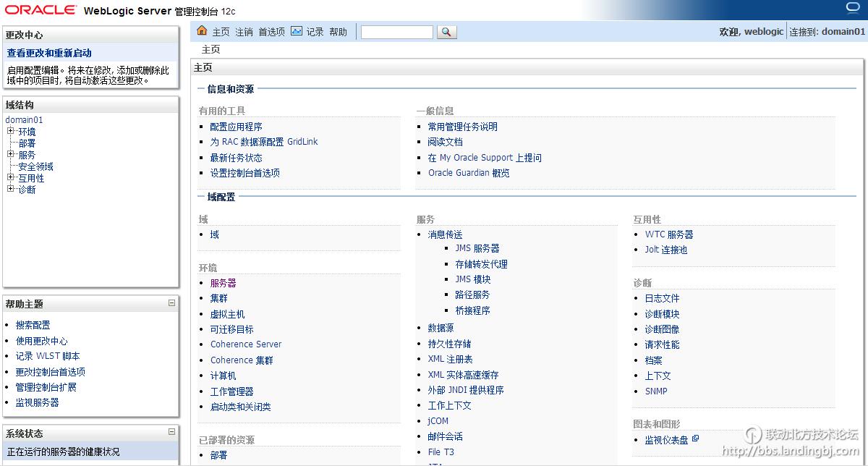Collapse the 帮助主题 panel
The image size is (868, 466).
point(172,303)
